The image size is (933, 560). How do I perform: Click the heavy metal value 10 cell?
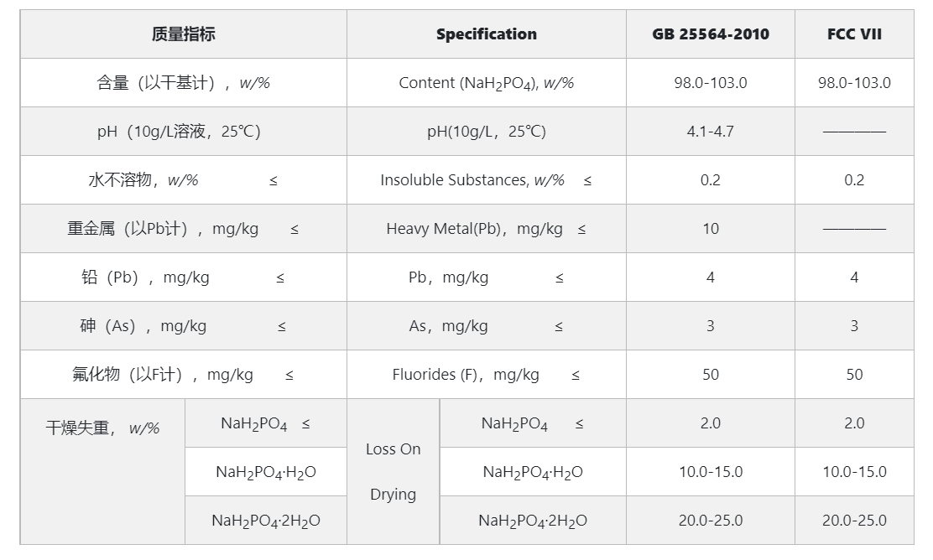[710, 229]
